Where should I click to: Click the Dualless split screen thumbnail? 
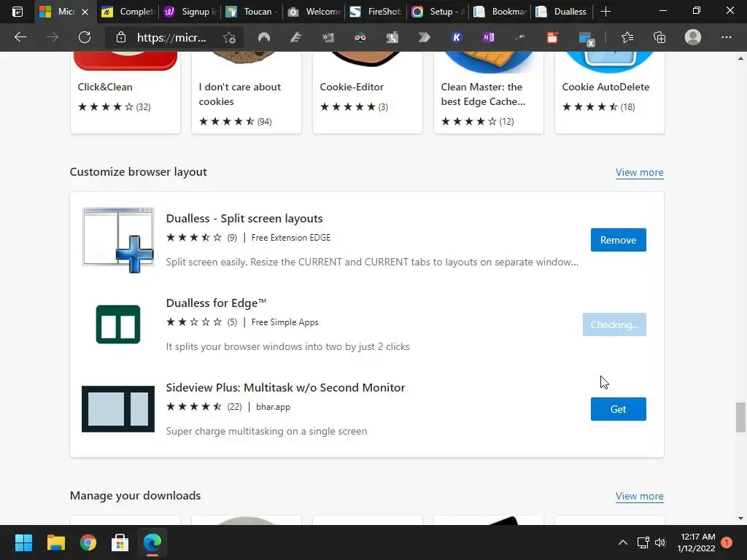(118, 240)
